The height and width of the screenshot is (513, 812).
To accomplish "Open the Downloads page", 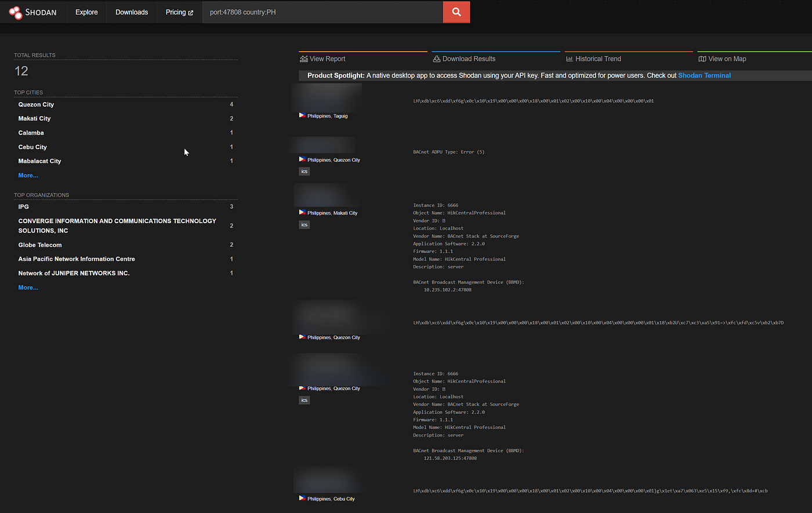I will pyautogui.click(x=132, y=12).
